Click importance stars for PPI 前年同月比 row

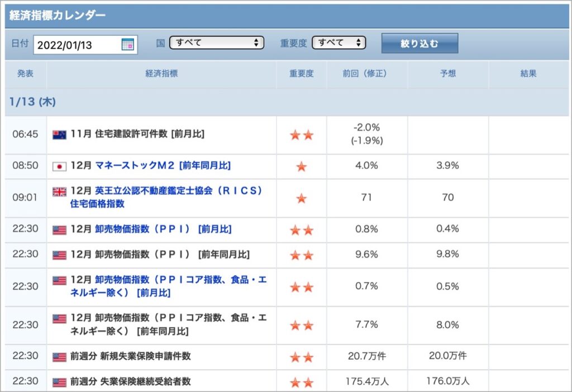pos(302,255)
